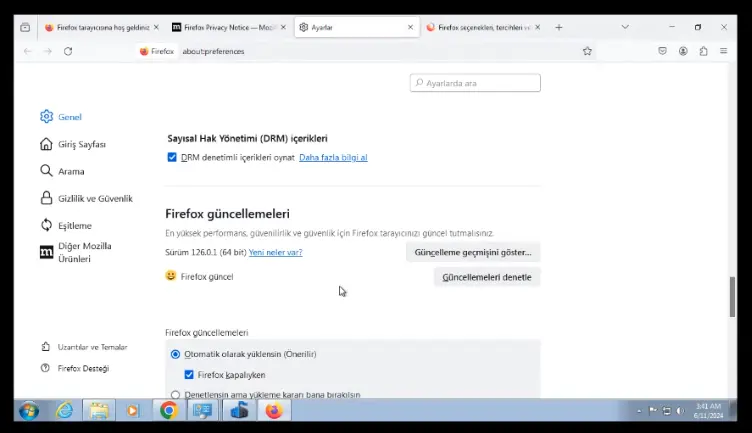
Task: Open Daha fazla bilgi al link
Action: coord(333,157)
